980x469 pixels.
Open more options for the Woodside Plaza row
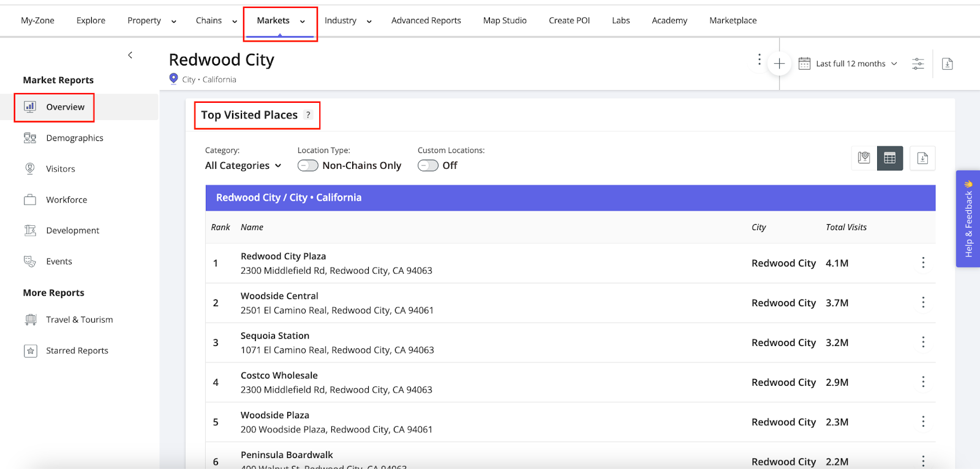click(923, 422)
